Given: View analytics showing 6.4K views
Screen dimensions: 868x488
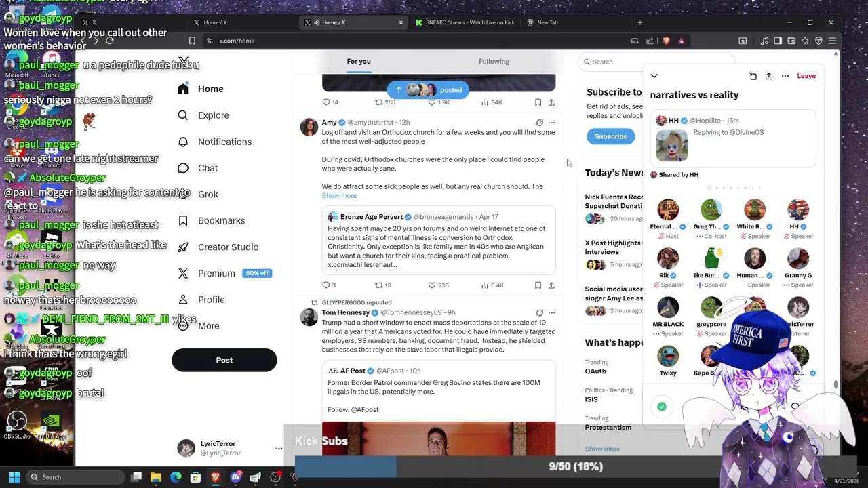Looking at the screenshot, I should [492, 285].
